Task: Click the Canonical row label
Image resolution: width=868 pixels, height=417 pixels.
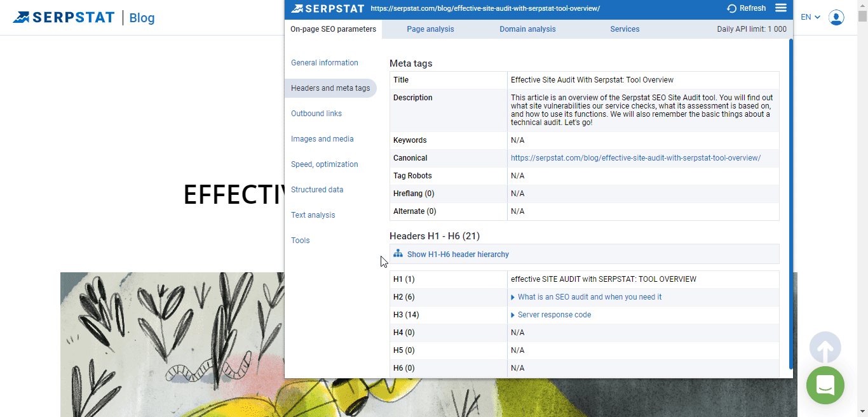Action: coord(410,158)
